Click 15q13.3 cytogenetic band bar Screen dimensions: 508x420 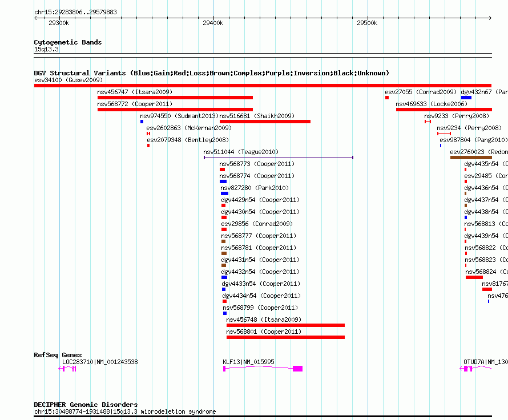[263, 55]
